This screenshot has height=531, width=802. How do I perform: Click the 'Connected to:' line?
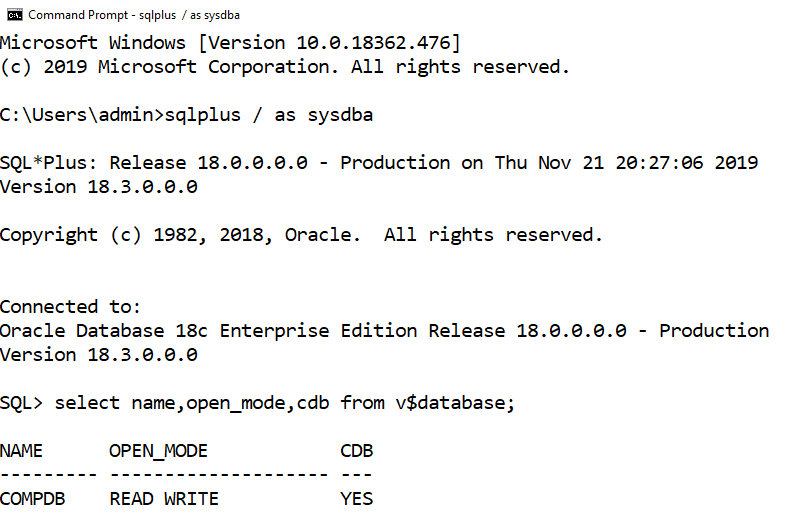(70, 307)
